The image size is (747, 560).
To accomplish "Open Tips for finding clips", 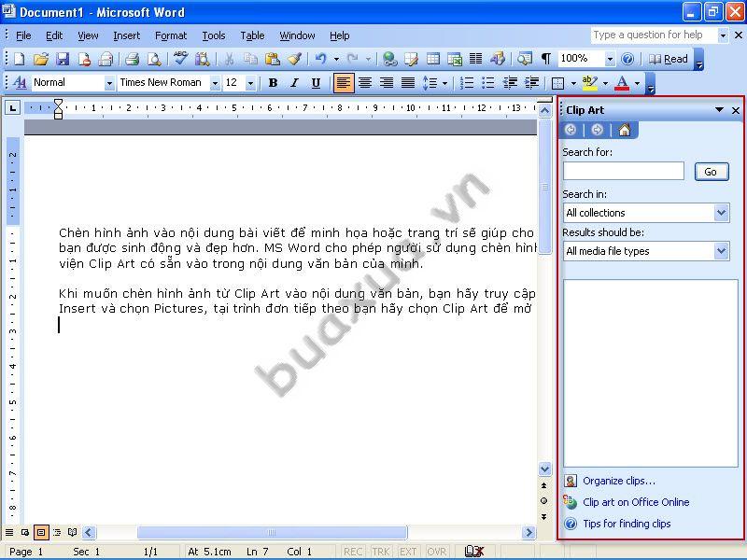I will (627, 524).
